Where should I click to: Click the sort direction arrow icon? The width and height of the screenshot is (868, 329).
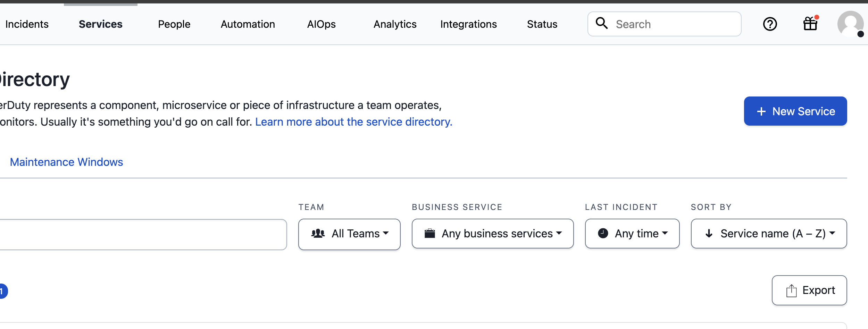click(709, 234)
